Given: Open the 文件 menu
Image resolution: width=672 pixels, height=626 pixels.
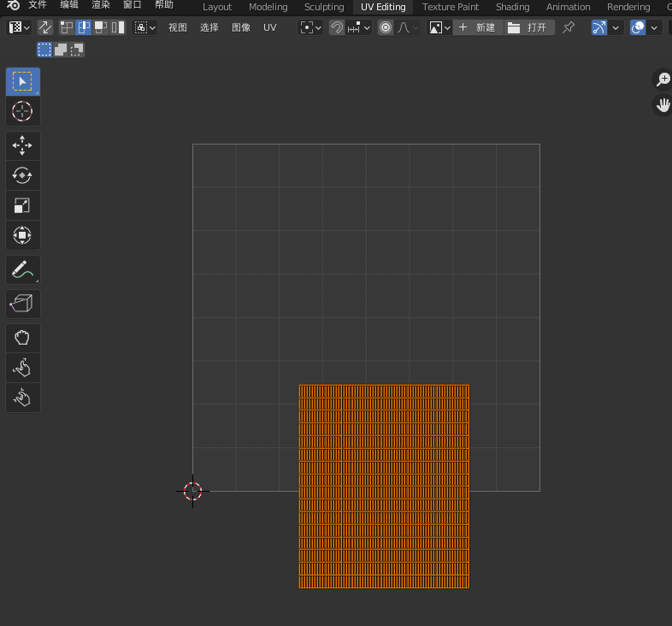Looking at the screenshot, I should [x=38, y=5].
